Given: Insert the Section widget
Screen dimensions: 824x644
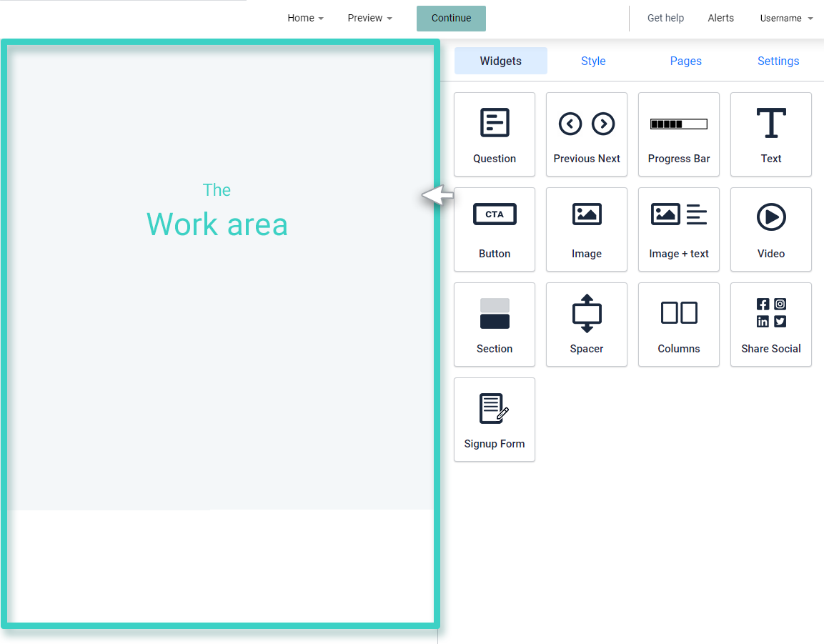Looking at the screenshot, I should click(x=494, y=325).
